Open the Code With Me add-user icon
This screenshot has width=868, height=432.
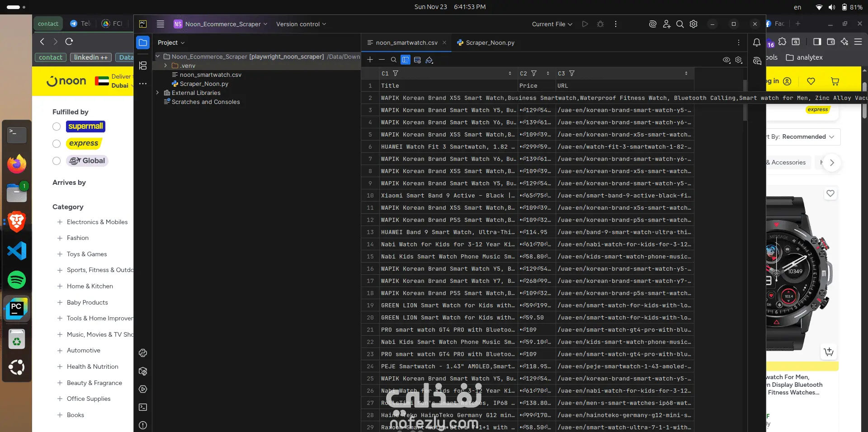click(x=666, y=24)
